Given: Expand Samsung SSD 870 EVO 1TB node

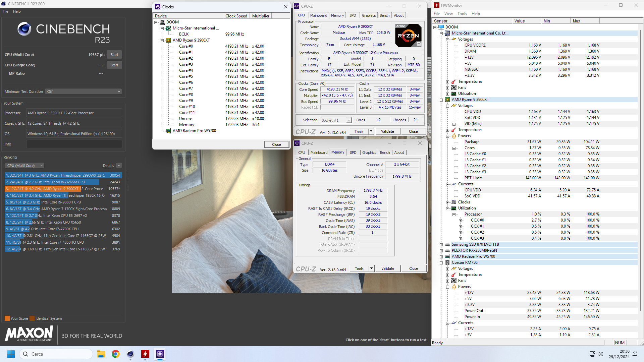Looking at the screenshot, I should pos(441,245).
